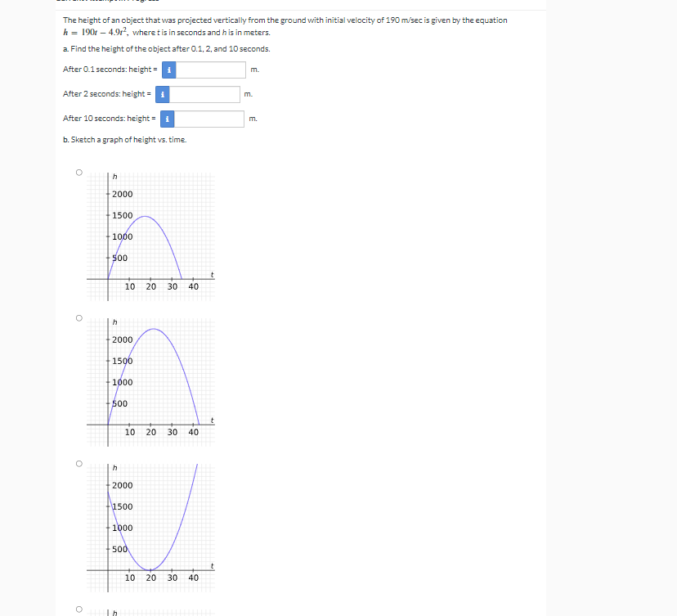This screenshot has height=616, width=677.
Task: Click the info icon beside the 0.1 seconds answer
Action: click(168, 70)
